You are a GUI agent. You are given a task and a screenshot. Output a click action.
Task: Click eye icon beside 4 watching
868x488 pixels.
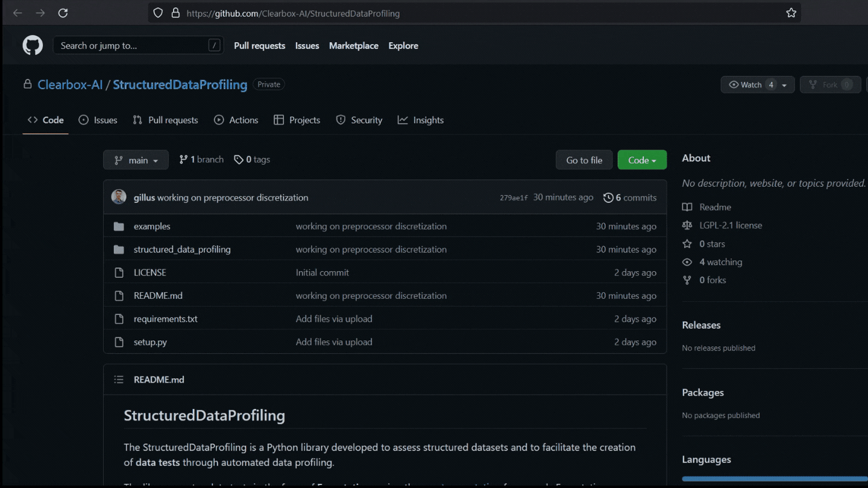coord(687,262)
